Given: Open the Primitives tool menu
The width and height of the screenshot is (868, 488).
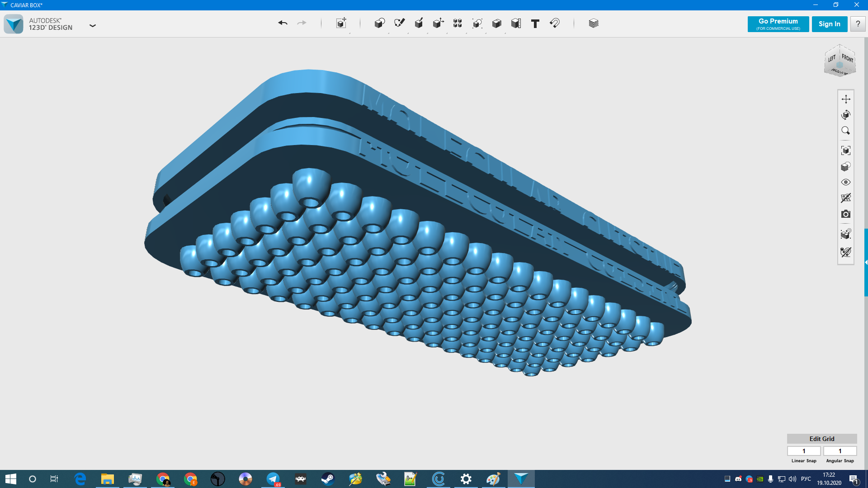Looking at the screenshot, I should tap(379, 23).
